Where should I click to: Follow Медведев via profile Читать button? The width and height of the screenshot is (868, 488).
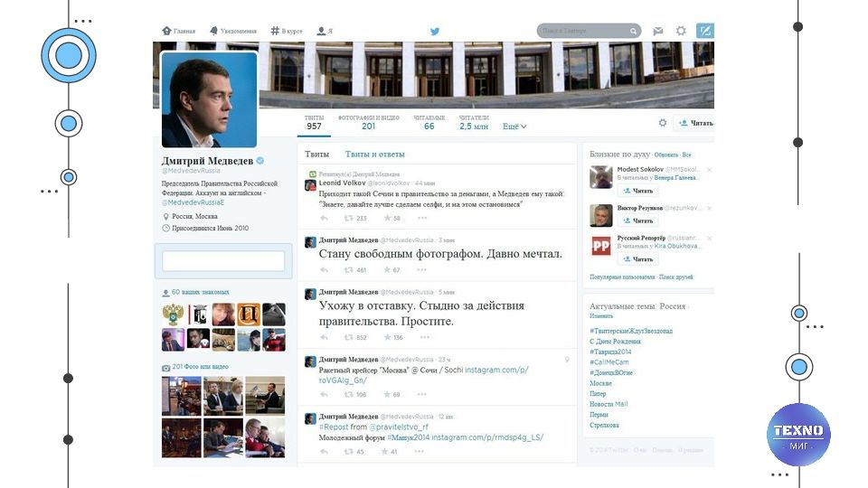point(695,123)
